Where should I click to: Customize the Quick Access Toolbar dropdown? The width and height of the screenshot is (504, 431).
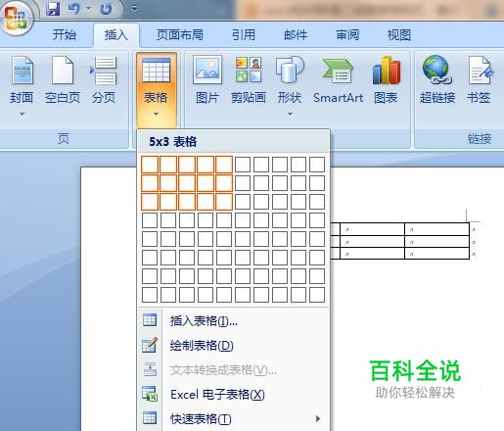tap(134, 9)
